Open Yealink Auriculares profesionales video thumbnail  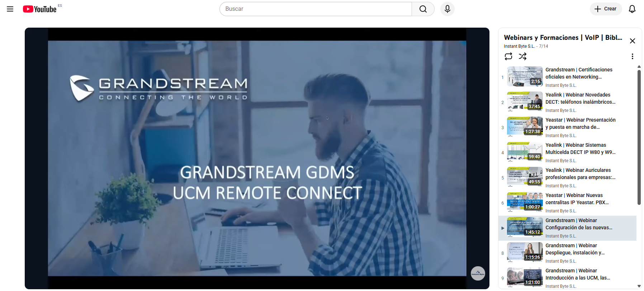point(525,177)
